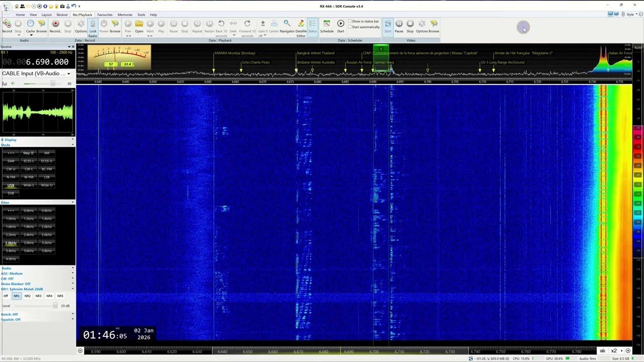Choose the Wide-U mode button
The width and height of the screenshot is (644, 362).
coord(47,185)
